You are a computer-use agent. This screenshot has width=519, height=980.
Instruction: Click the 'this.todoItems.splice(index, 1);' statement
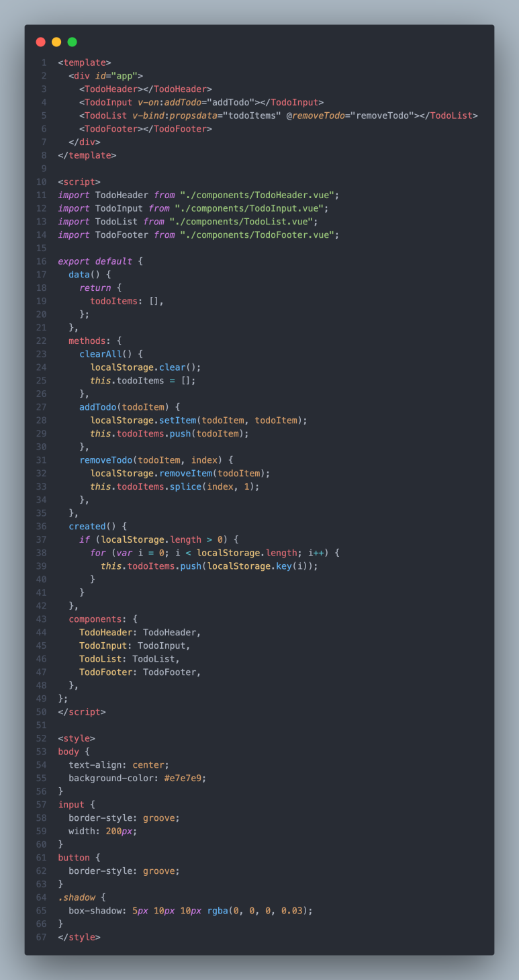175,487
